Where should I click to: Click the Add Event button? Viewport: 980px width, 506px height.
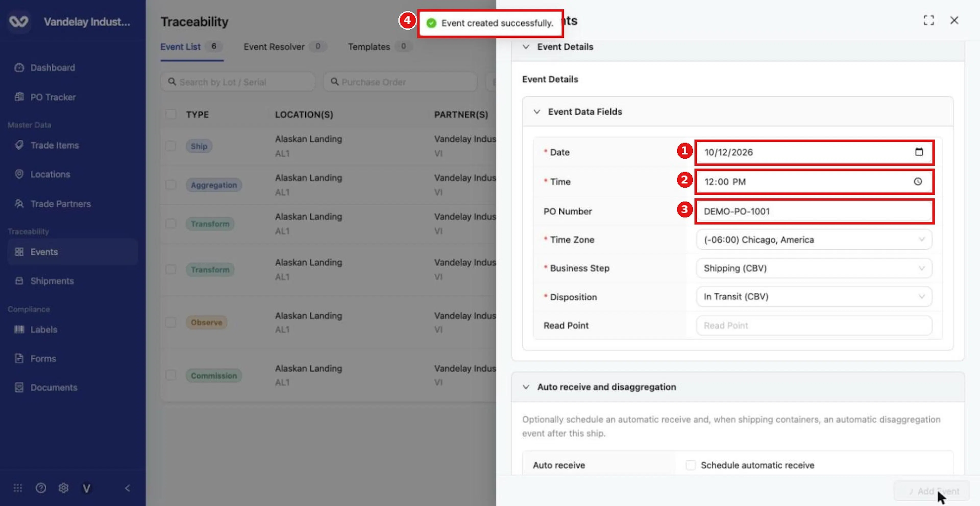click(931, 491)
